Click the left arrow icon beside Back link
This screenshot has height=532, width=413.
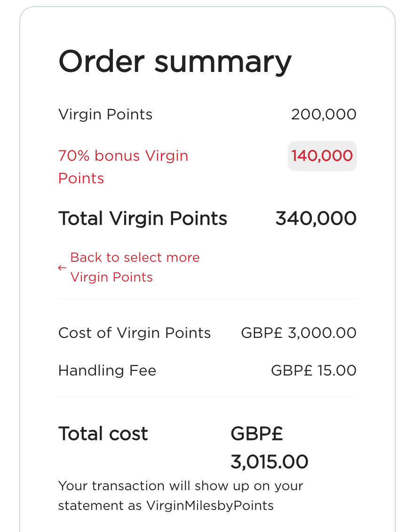click(x=62, y=268)
